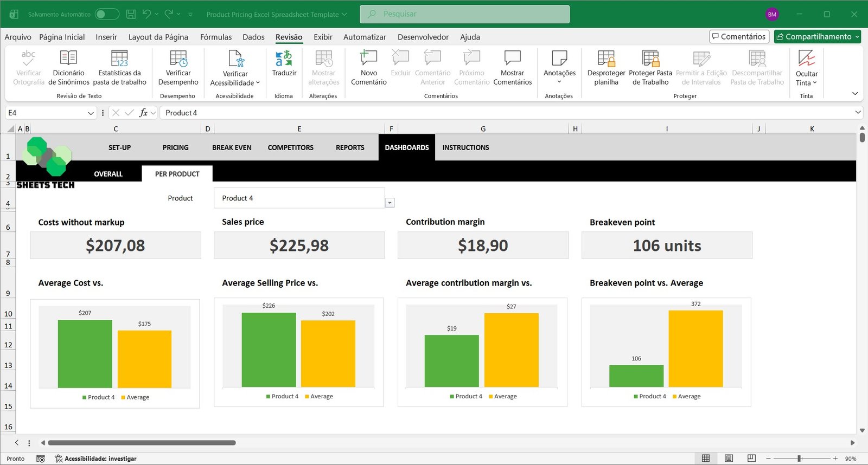Select the DASHBOARDS navigation tab
868x465 pixels.
(407, 147)
